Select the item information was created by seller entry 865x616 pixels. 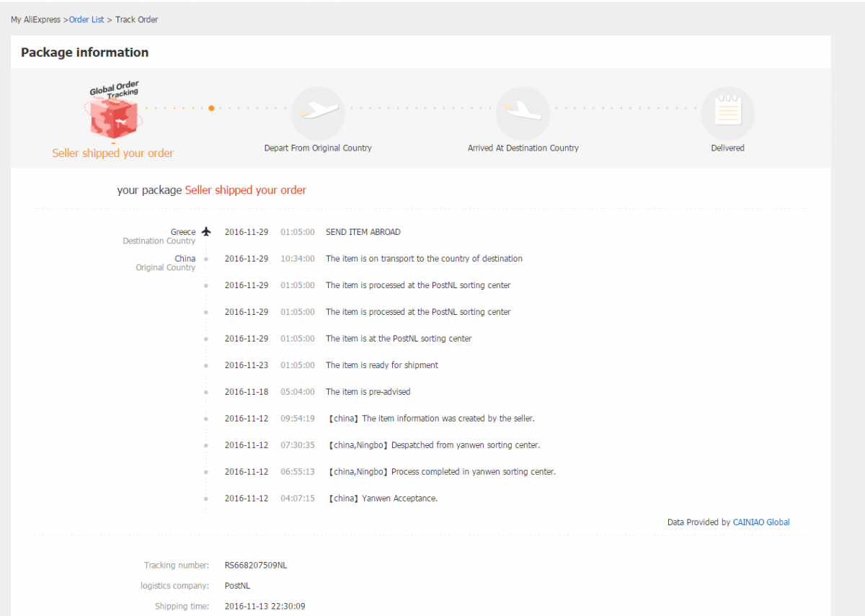[x=431, y=419]
